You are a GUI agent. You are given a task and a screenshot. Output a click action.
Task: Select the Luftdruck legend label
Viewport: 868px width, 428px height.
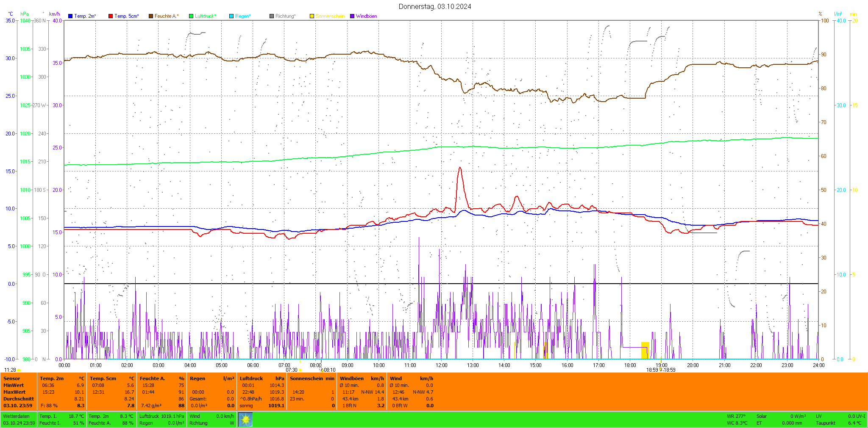[205, 16]
